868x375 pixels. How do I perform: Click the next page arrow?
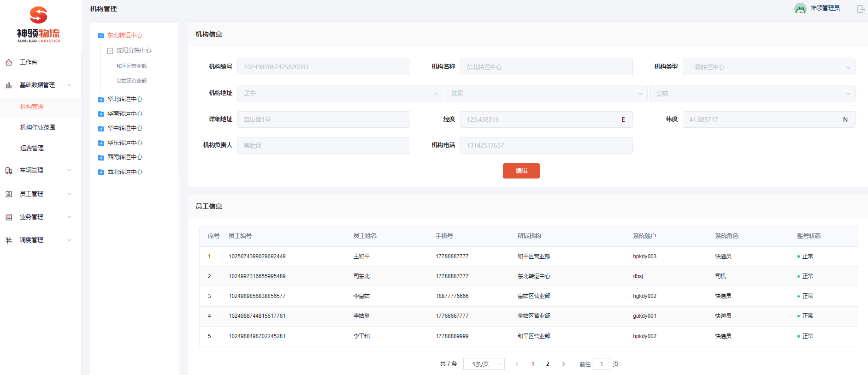[x=563, y=364]
